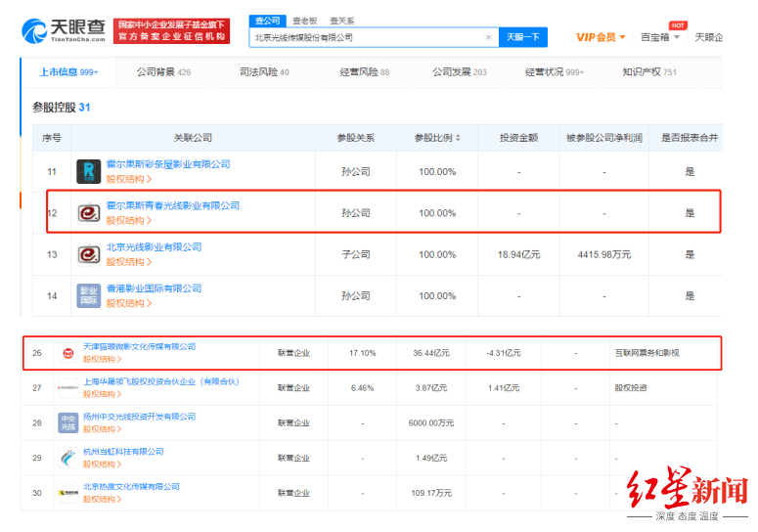Image resolution: width=758 pixels, height=532 pixels.
Task: Open the 经营状况 999+ tab
Action: click(x=555, y=72)
